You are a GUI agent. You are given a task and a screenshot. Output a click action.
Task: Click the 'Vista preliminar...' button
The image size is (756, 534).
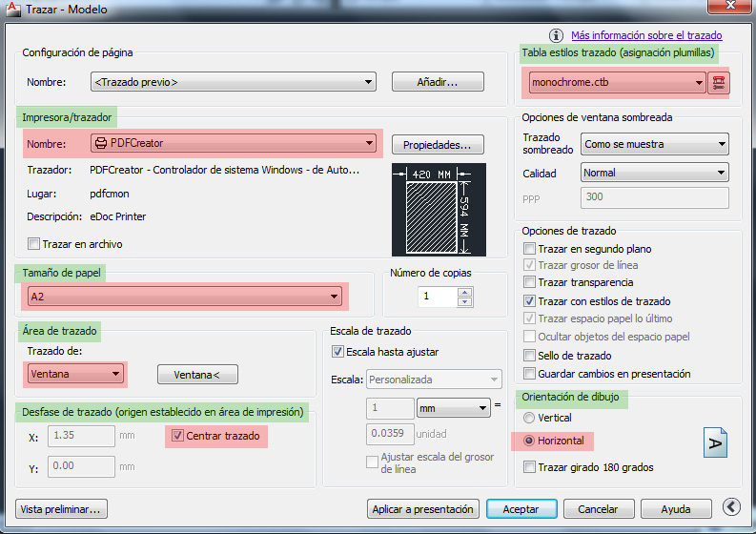61,509
